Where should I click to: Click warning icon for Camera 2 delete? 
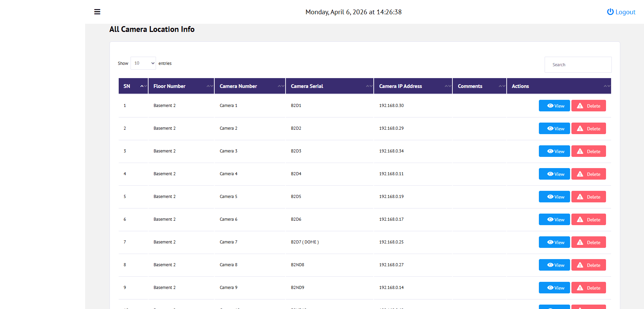[x=580, y=129]
